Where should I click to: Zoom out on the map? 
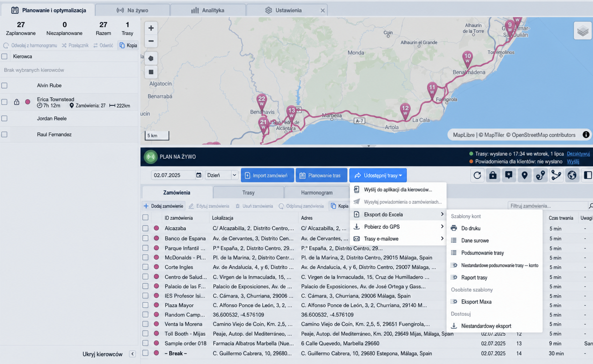click(x=151, y=41)
